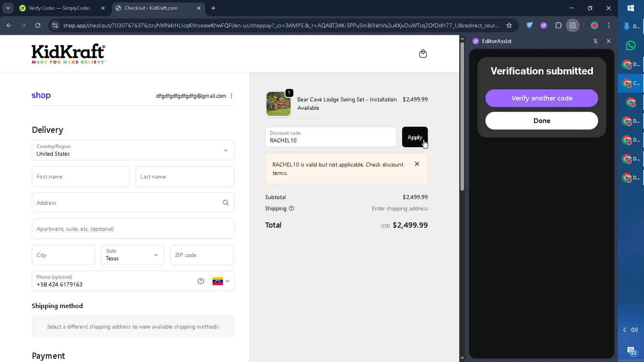
Task: Click the dfgdfgdfgdfgdfg@gmail.com email text
Action: [x=191, y=96]
